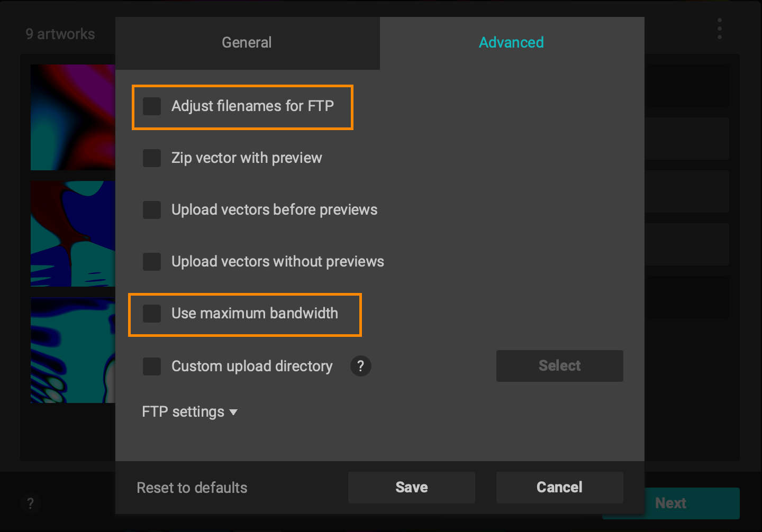The height and width of the screenshot is (532, 762).
Task: Check Custom upload directory
Action: 152,366
